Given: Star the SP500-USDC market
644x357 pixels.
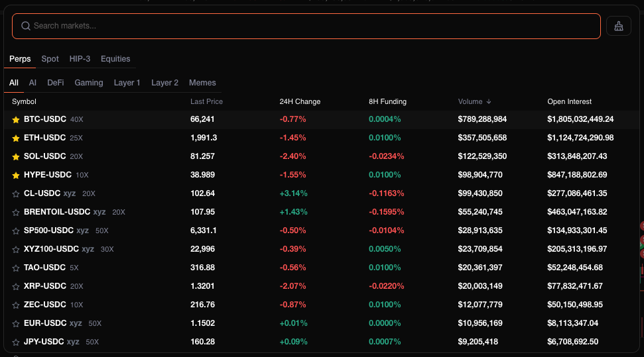Looking at the screenshot, I should click(16, 230).
